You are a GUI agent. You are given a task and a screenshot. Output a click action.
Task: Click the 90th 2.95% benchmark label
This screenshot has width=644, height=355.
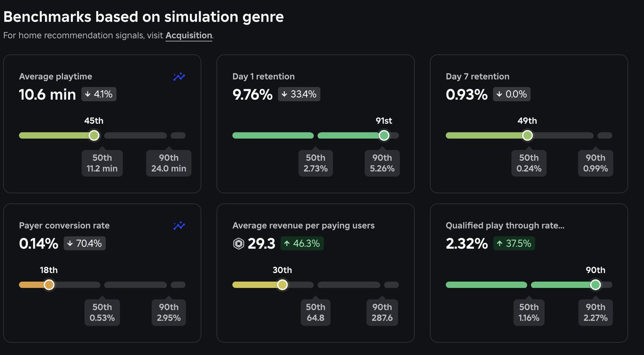169,312
